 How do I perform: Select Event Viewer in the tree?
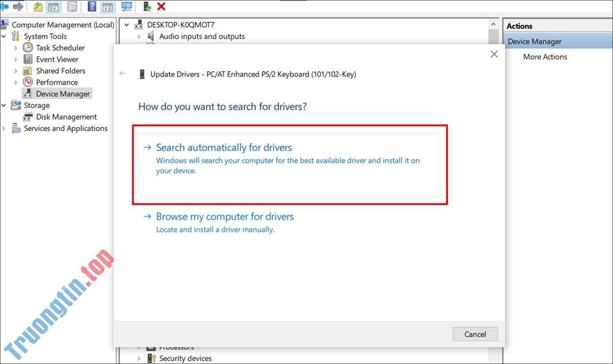(57, 59)
